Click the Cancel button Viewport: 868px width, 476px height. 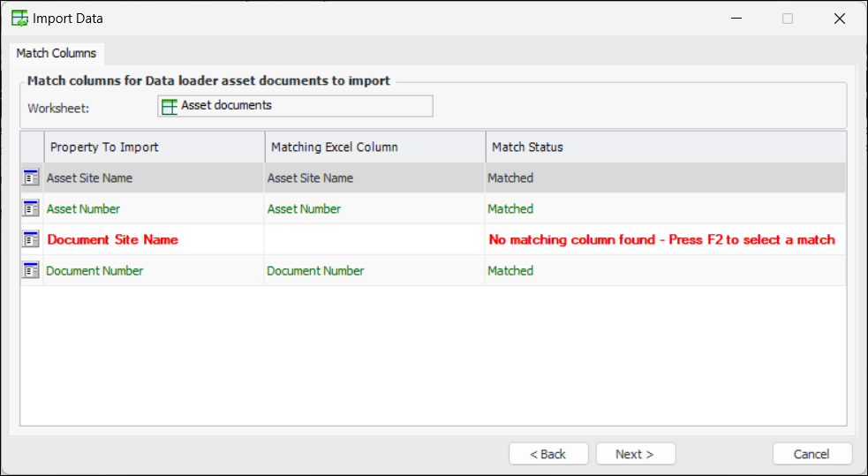(811, 454)
